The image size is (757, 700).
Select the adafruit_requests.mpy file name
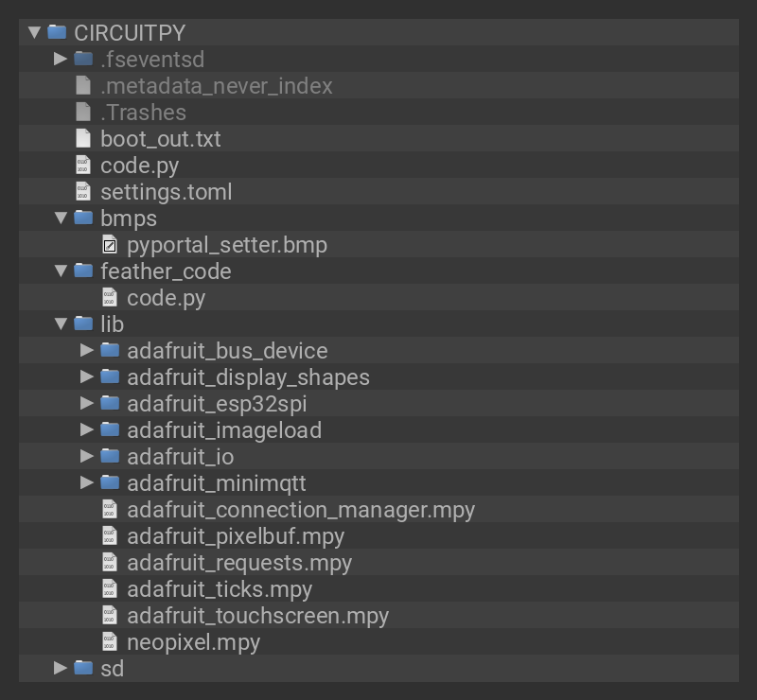coord(238,563)
